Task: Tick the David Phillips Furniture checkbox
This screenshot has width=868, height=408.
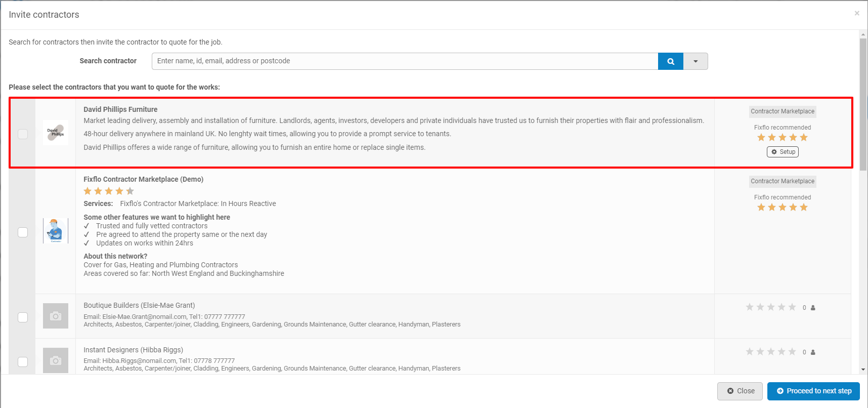Action: tap(23, 134)
